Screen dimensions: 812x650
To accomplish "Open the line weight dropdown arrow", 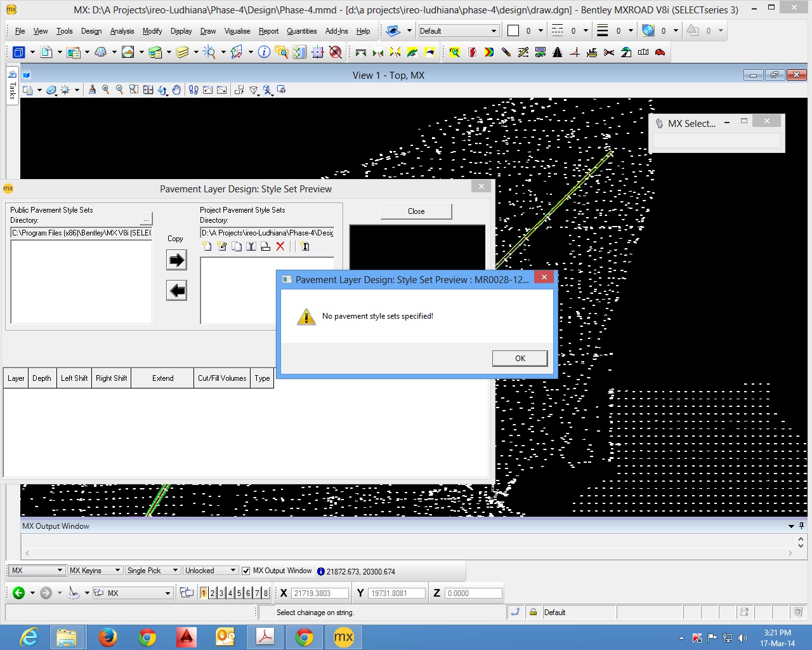I will click(x=631, y=30).
